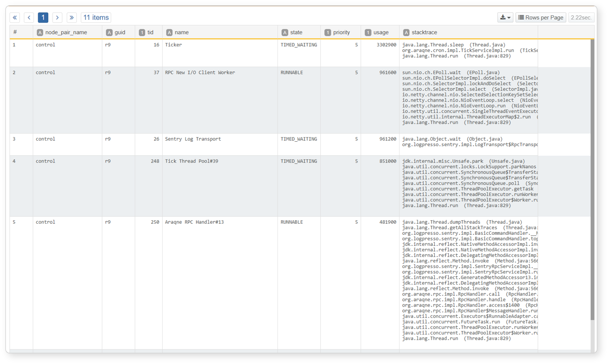The width and height of the screenshot is (608, 364).
Task: Select the Sentry Log Transport name cell
Action: [x=220, y=144]
